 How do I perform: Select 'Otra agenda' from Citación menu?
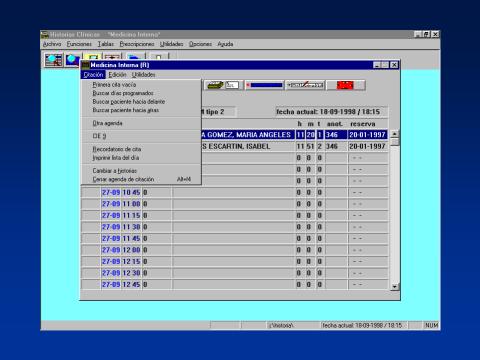[x=107, y=123]
